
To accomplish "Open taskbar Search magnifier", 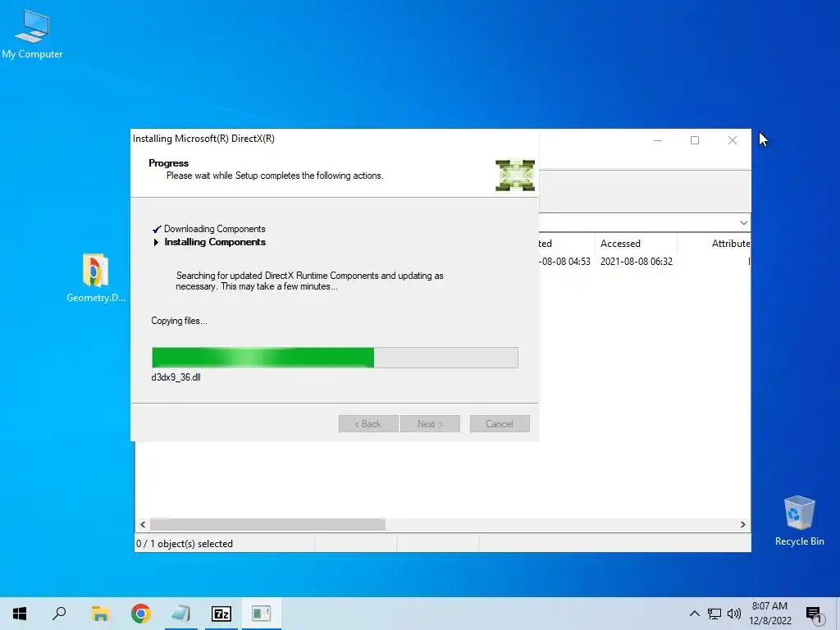I will click(x=59, y=614).
